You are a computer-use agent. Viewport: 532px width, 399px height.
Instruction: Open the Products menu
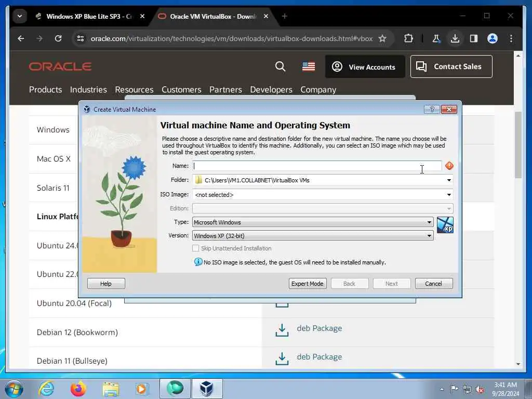point(46,89)
